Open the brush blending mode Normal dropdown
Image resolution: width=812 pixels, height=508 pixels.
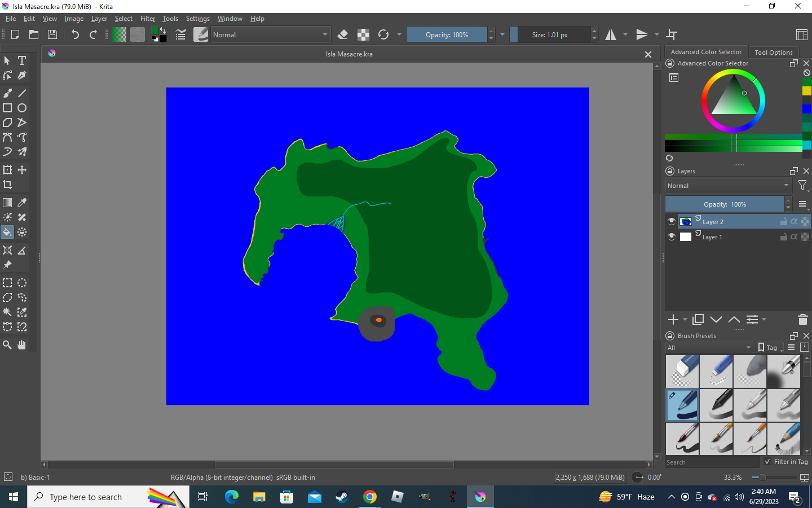(271, 34)
